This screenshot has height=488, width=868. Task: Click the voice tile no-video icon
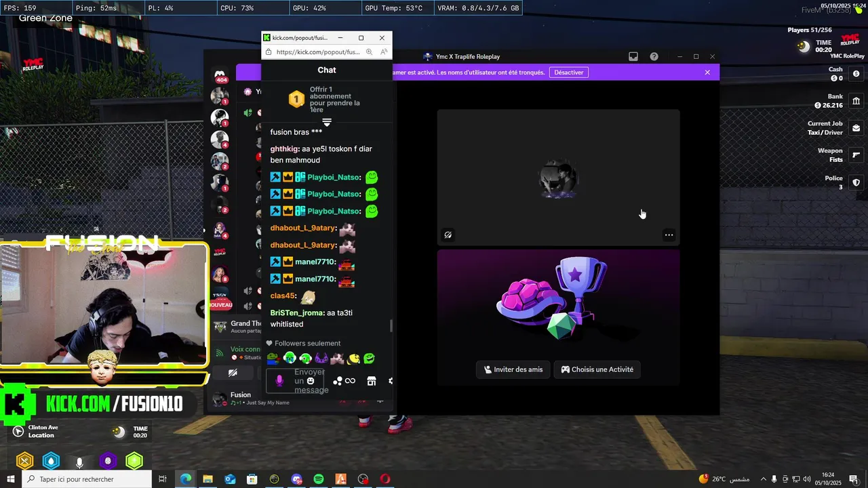pos(448,235)
